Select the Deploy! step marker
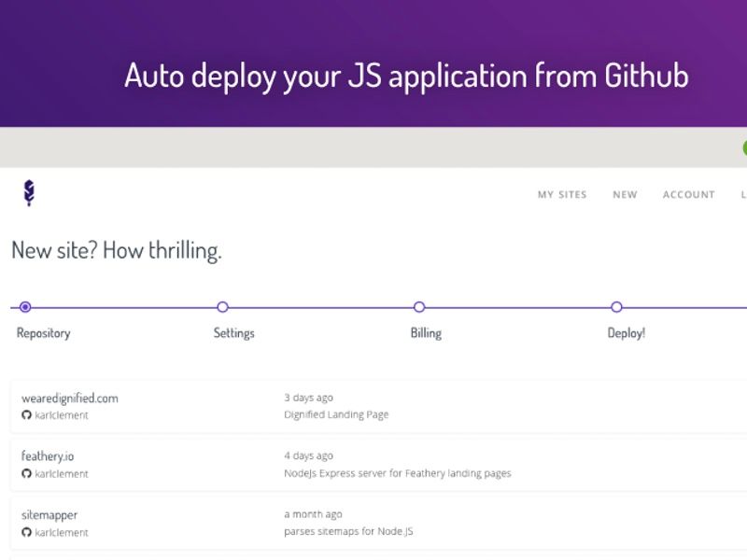The height and width of the screenshot is (560, 747). coord(616,307)
